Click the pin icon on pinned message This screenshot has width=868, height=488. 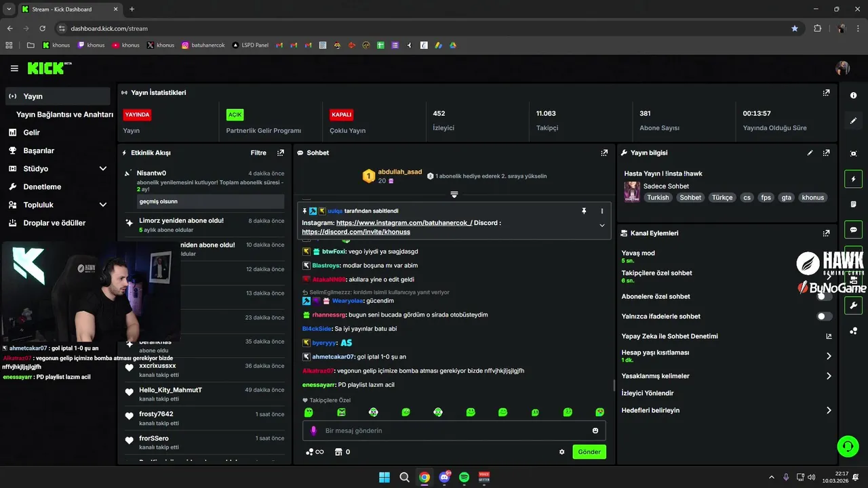coord(583,211)
